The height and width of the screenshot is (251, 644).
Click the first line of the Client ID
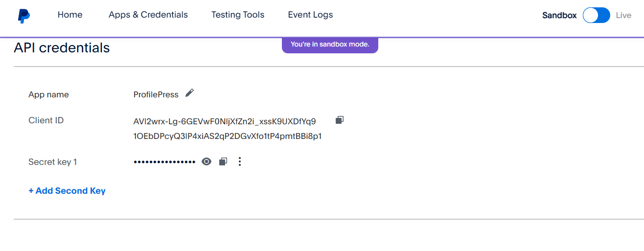tap(225, 121)
